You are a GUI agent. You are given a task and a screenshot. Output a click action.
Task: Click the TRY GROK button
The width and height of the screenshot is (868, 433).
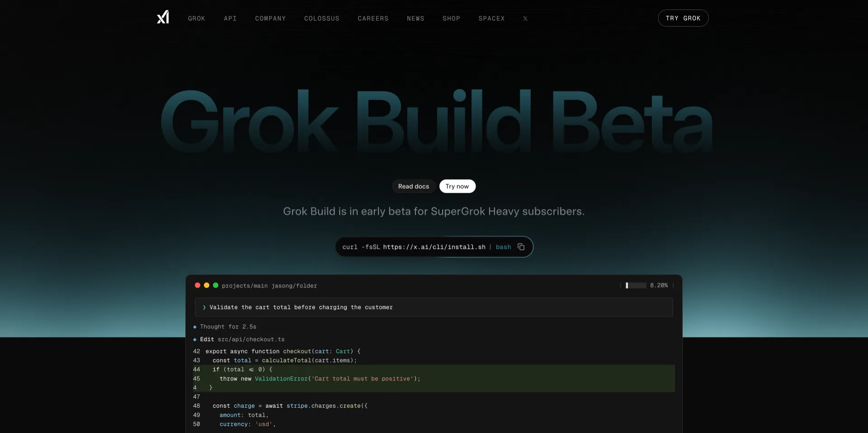pos(683,18)
